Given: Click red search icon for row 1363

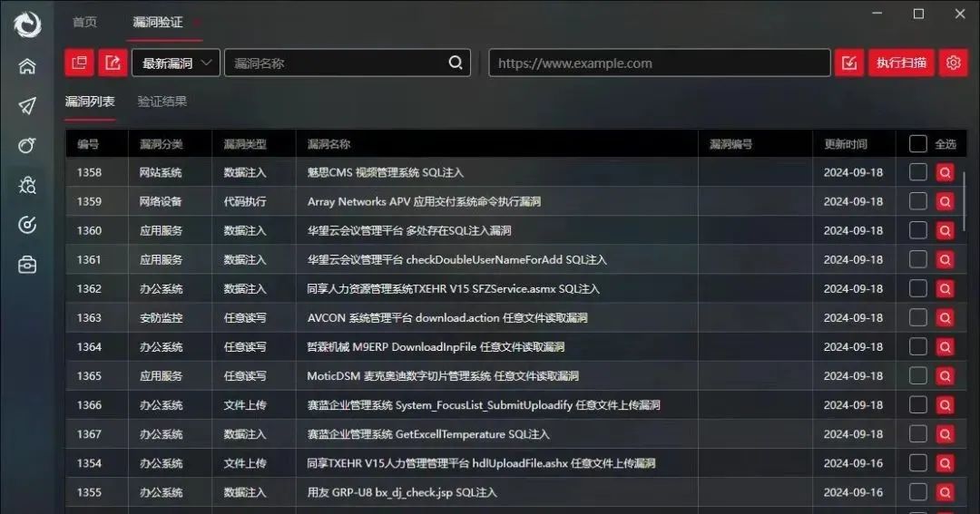Looking at the screenshot, I should coord(945,318).
